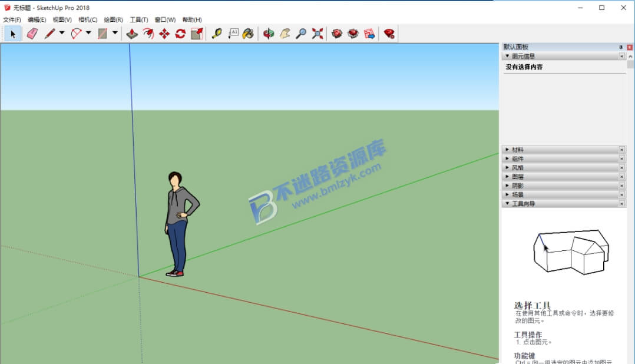Image resolution: width=635 pixels, height=364 pixels.
Task: Close the 组件 panel with its x
Action: [621, 158]
